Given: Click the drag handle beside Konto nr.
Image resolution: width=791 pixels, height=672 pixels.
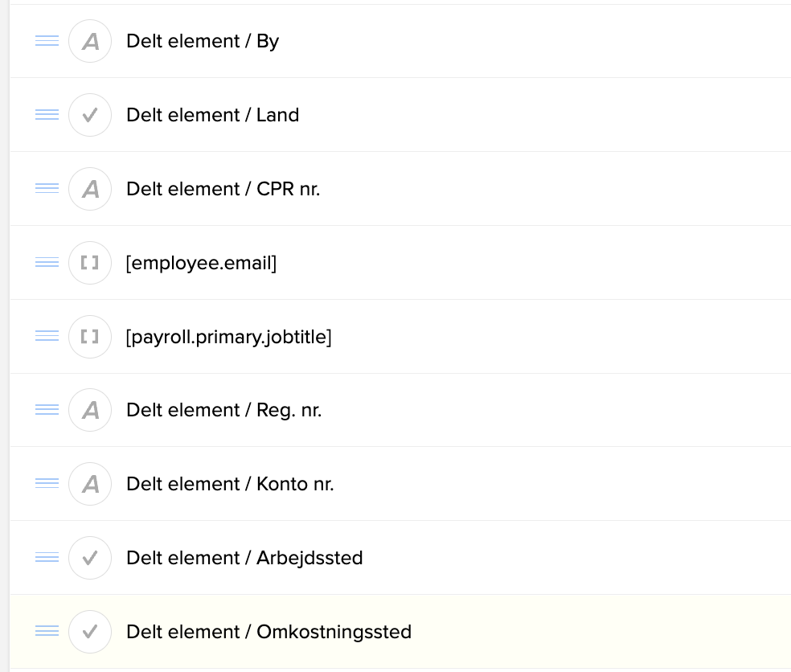Looking at the screenshot, I should [47, 484].
